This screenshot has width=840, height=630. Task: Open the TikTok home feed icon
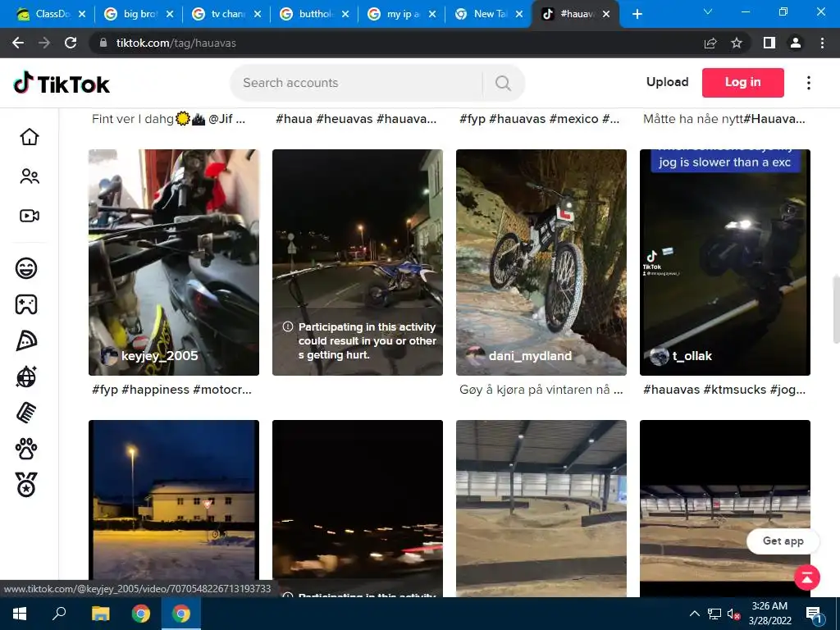pyautogui.click(x=30, y=137)
